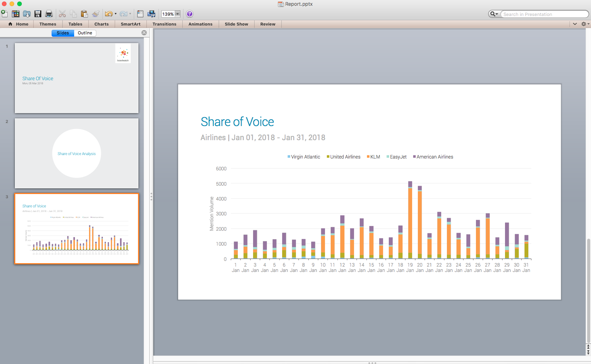Open the zoom percentage dropdown
The height and width of the screenshot is (364, 591).
[x=177, y=14]
